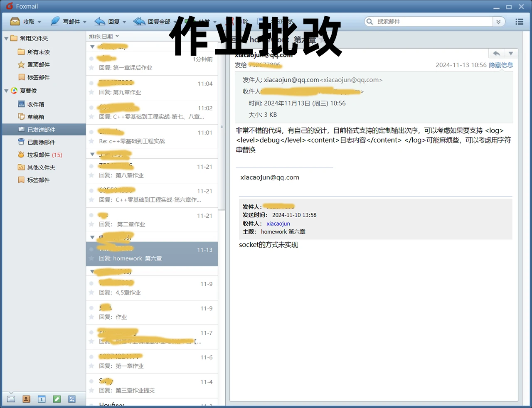Open the RSS/feeds exchange view icon
532x408 pixels.
(72, 399)
